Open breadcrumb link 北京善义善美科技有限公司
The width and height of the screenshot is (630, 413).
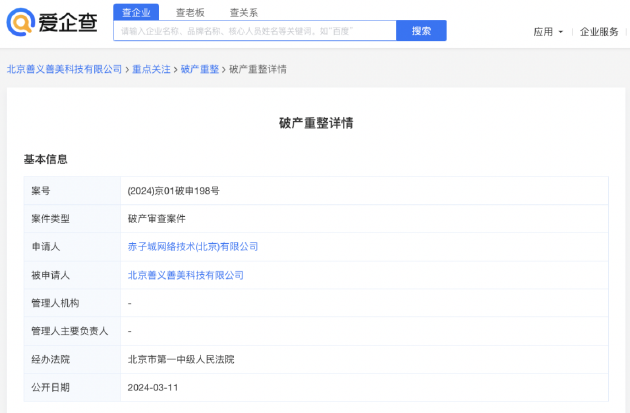coord(64,69)
